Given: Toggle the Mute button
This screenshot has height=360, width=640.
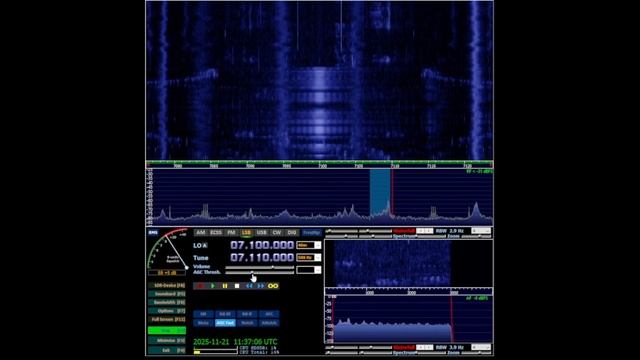Looking at the screenshot, I should click(x=203, y=323).
